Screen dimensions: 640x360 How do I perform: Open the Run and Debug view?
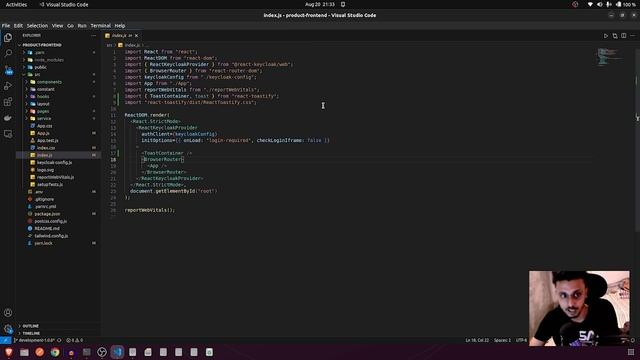[8, 86]
